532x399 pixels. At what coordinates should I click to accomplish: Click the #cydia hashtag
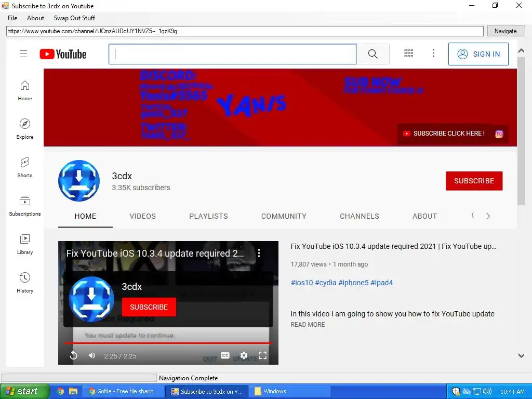point(326,283)
